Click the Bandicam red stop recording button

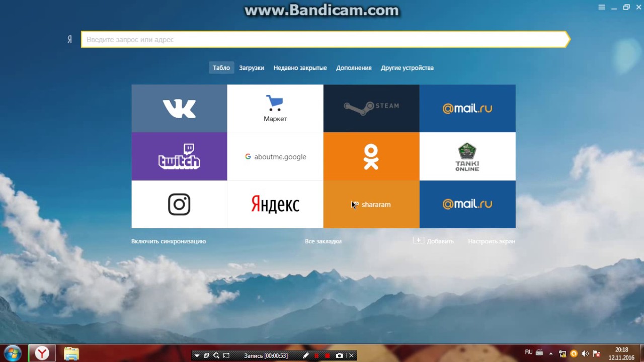coord(328,355)
